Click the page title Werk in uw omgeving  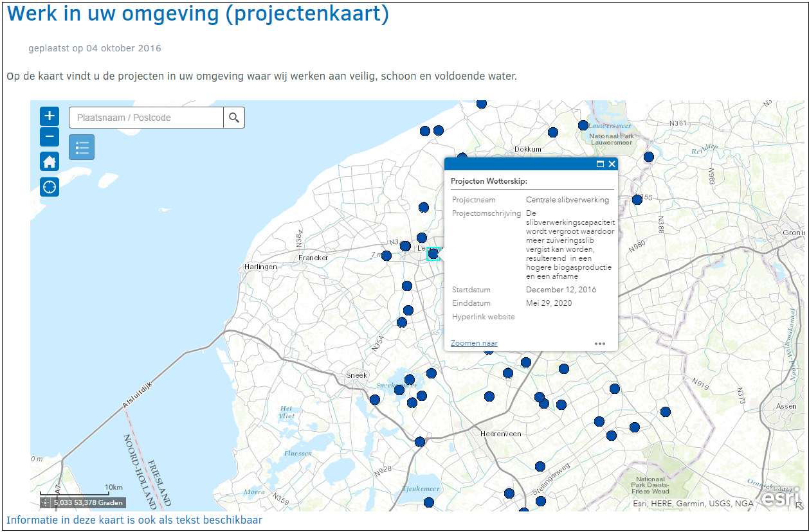[x=198, y=13]
